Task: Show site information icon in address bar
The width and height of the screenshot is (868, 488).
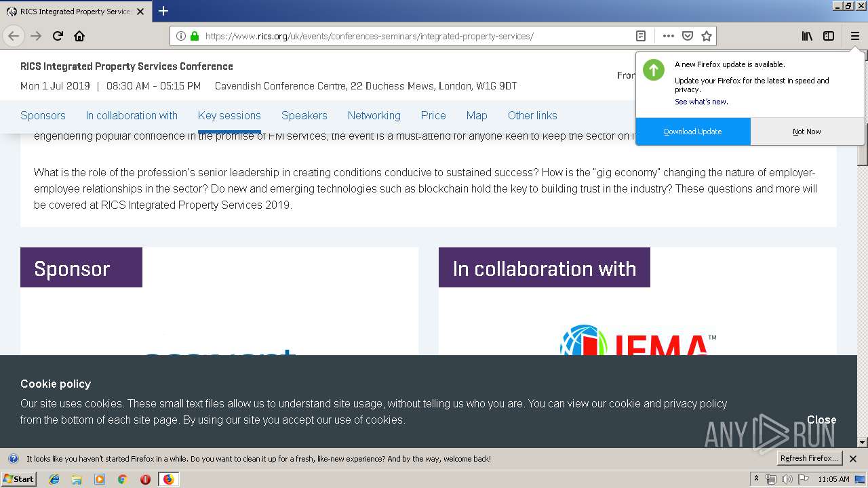Action: [181, 36]
